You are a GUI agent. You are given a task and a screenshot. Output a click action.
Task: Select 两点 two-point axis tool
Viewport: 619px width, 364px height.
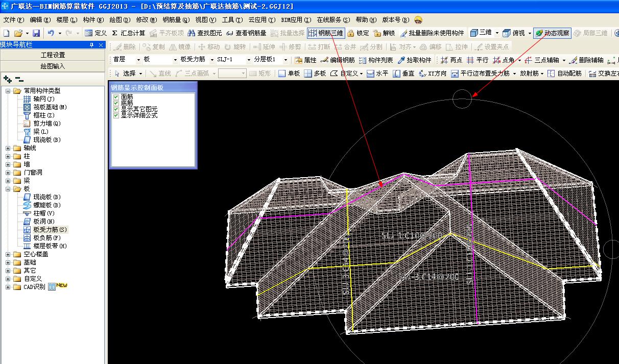click(x=451, y=60)
